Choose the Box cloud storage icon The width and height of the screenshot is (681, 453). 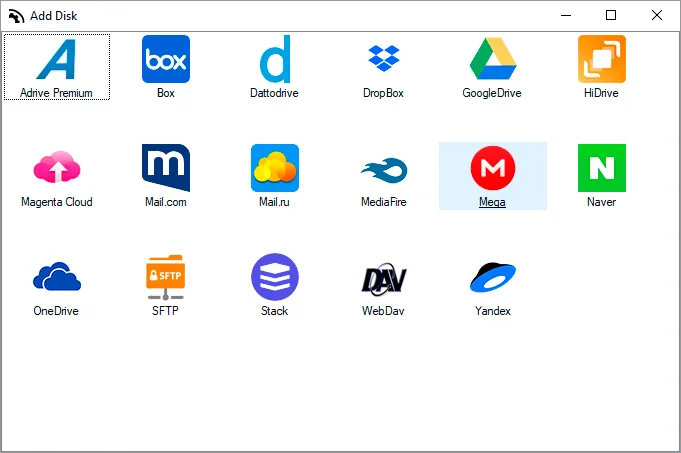(165, 59)
